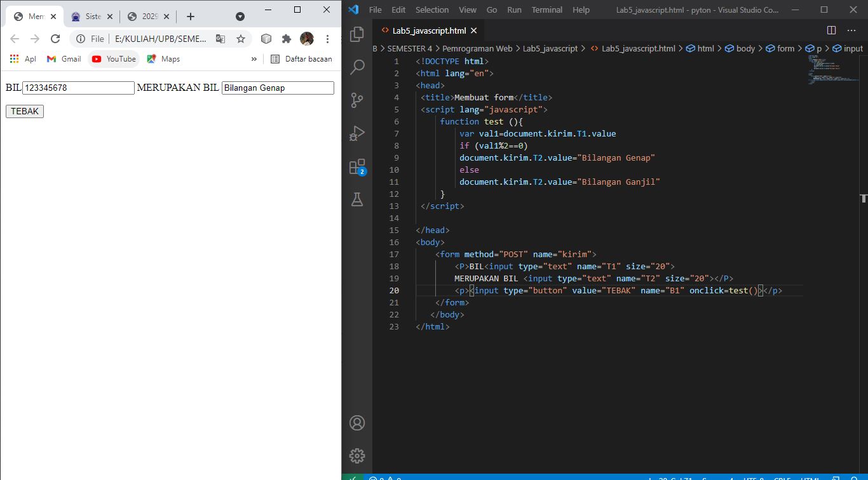
Task: Open the Extensions panel showing 2 updates
Action: tap(356, 166)
